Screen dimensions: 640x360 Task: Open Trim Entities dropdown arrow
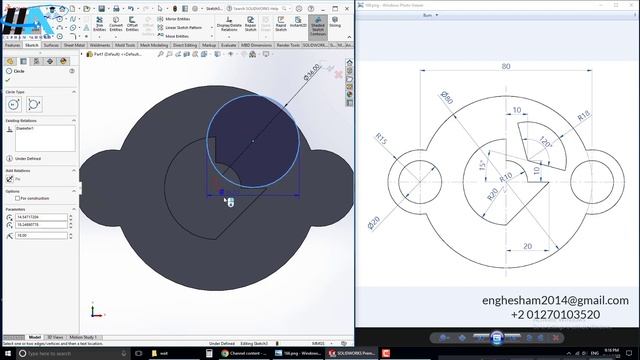click(x=100, y=37)
